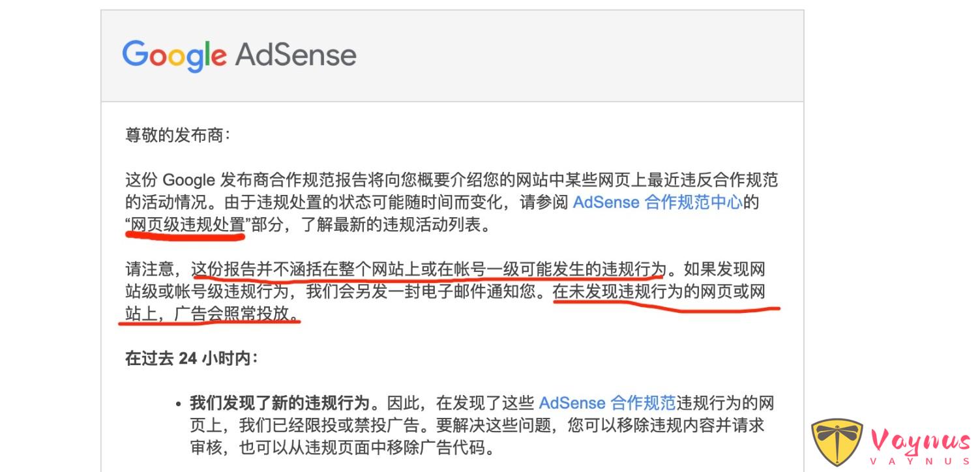The height and width of the screenshot is (472, 980).
Task: Click the pink Vaynus script watermark text
Action: [920, 441]
